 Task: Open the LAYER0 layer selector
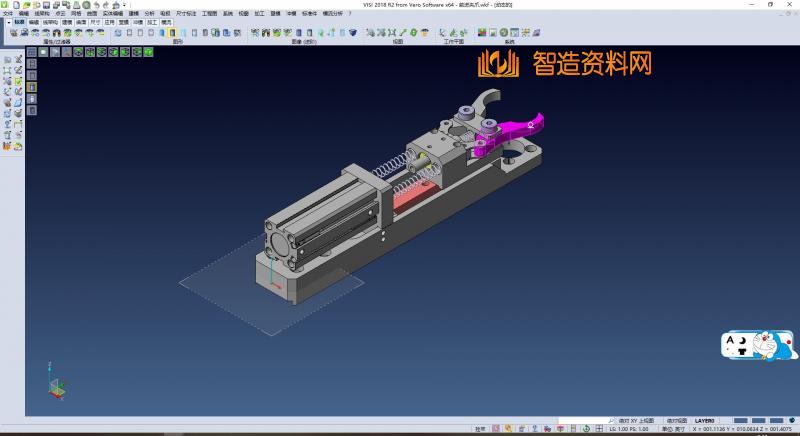point(708,420)
